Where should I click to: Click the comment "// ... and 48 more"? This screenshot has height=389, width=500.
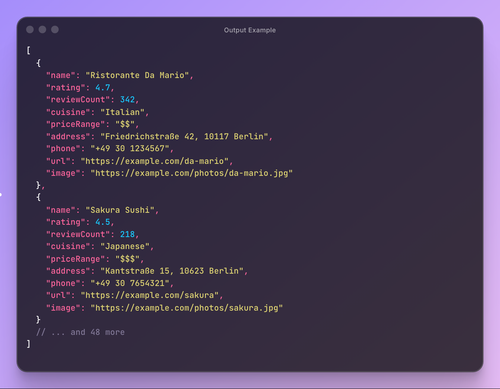click(x=80, y=332)
